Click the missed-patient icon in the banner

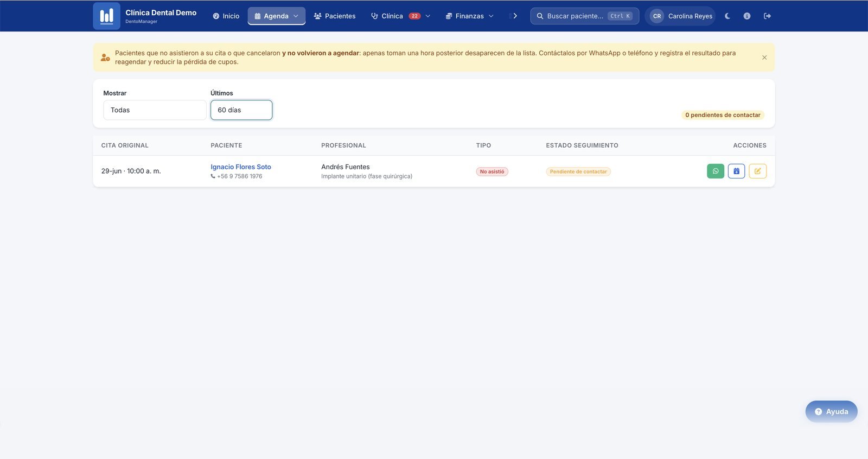point(105,58)
